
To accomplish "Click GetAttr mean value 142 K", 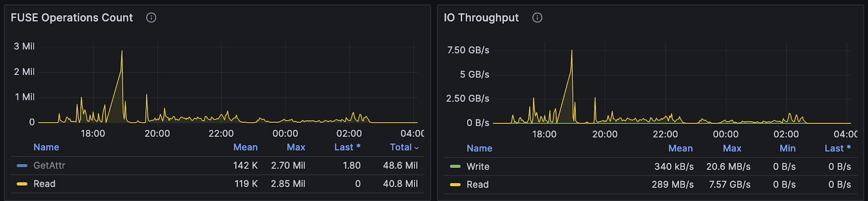I will 245,166.
